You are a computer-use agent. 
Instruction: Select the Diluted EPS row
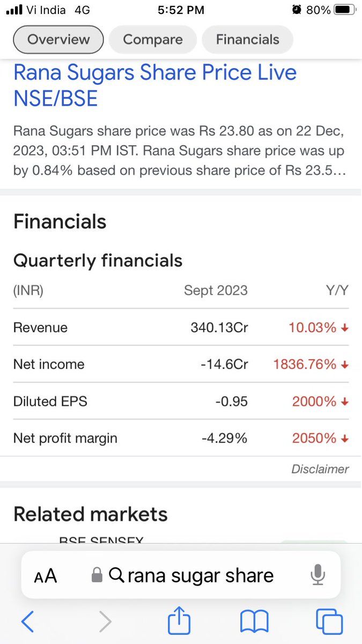(181, 401)
